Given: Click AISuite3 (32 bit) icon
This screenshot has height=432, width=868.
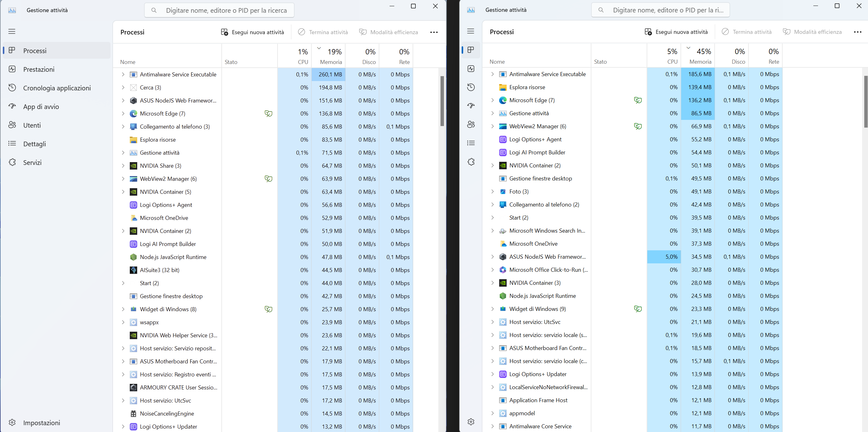Looking at the screenshot, I should [x=133, y=270].
